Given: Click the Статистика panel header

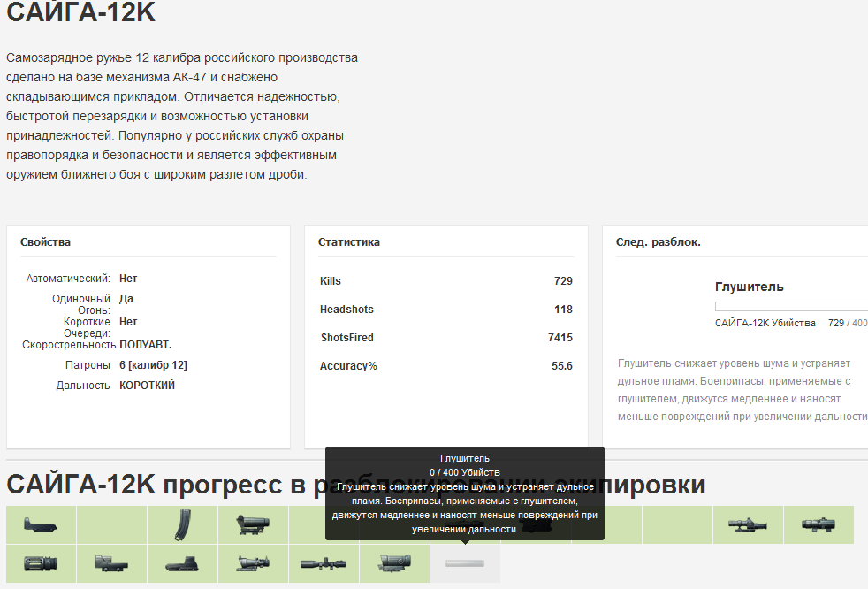Looking at the screenshot, I should point(349,242).
